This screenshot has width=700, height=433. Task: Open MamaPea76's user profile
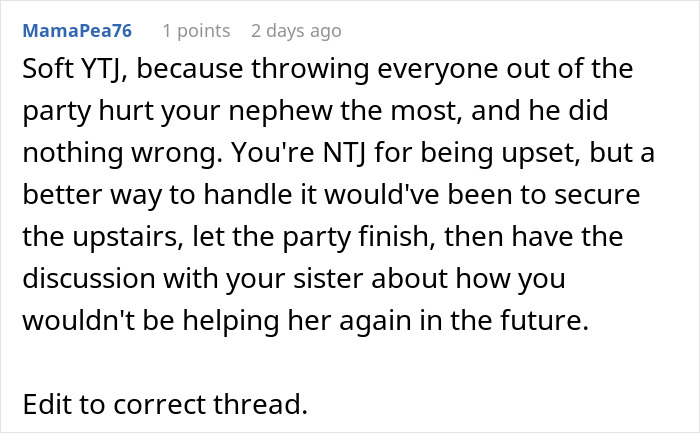[x=76, y=31]
